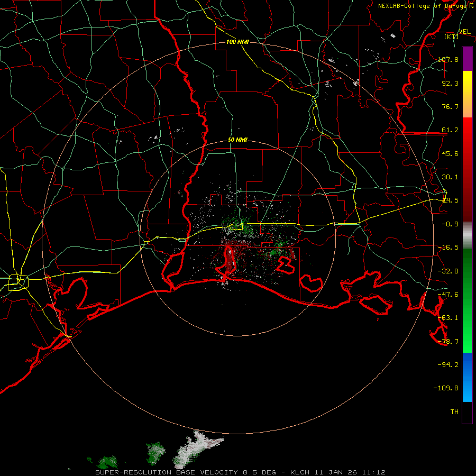Click the -109.8 velocity scale value
The image size is (476, 476).
[446, 388]
